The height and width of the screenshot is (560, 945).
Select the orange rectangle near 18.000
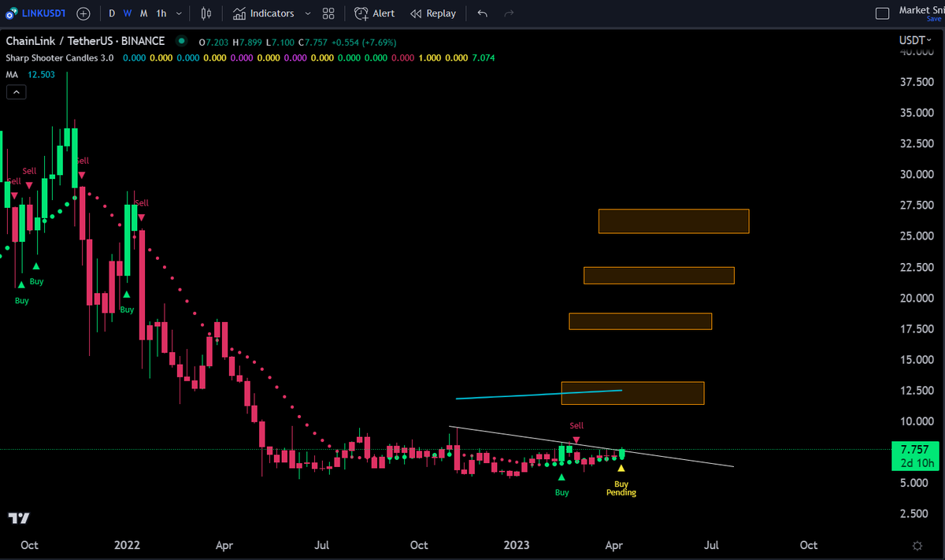click(x=640, y=321)
